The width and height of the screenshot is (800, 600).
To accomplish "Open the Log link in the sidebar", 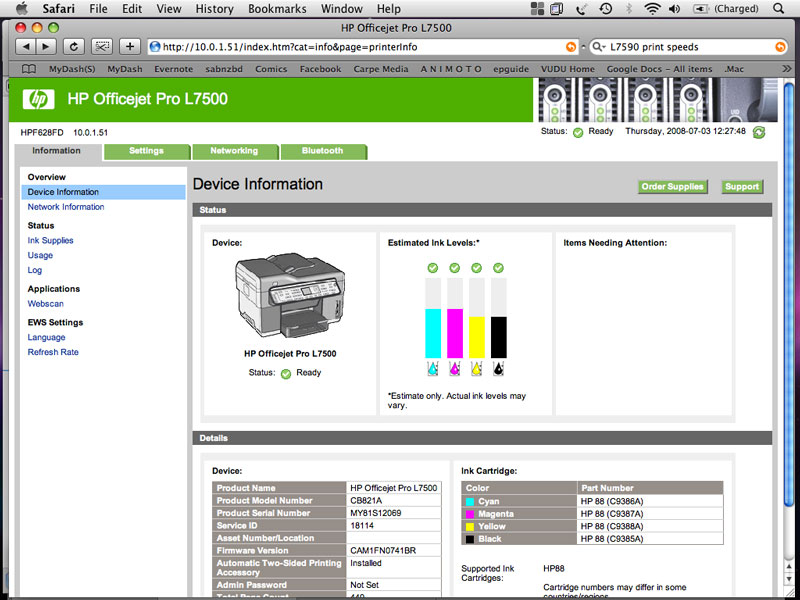I will (35, 270).
